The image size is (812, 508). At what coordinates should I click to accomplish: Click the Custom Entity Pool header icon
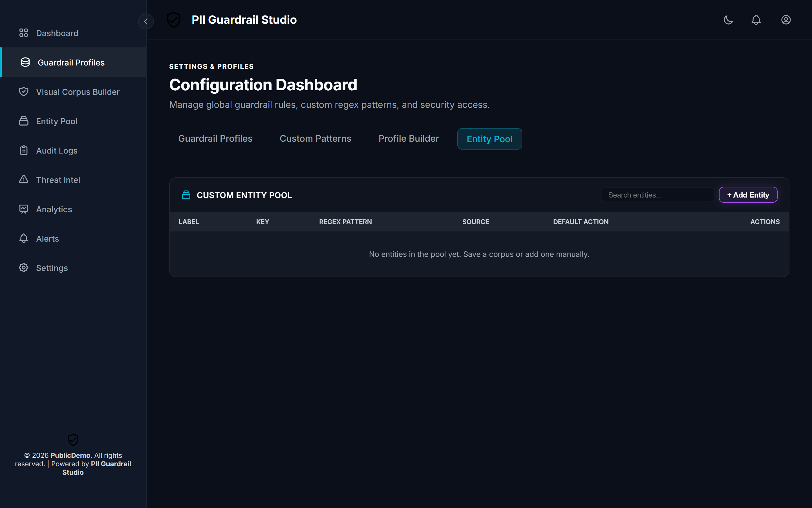point(186,195)
